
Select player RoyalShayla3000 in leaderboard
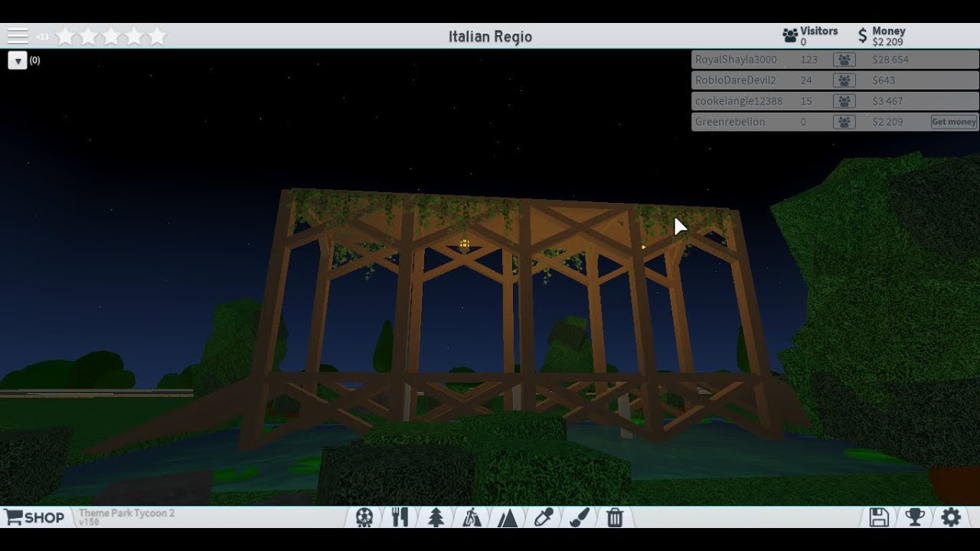click(x=736, y=60)
